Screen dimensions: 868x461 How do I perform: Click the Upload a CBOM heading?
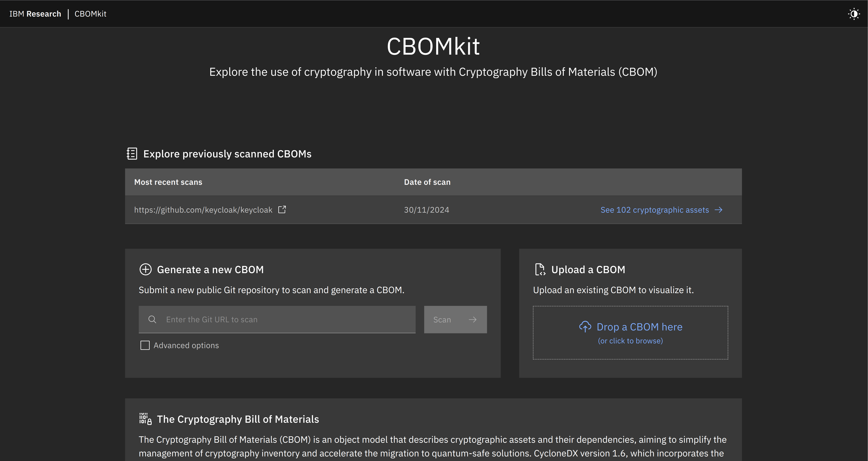[x=588, y=270]
